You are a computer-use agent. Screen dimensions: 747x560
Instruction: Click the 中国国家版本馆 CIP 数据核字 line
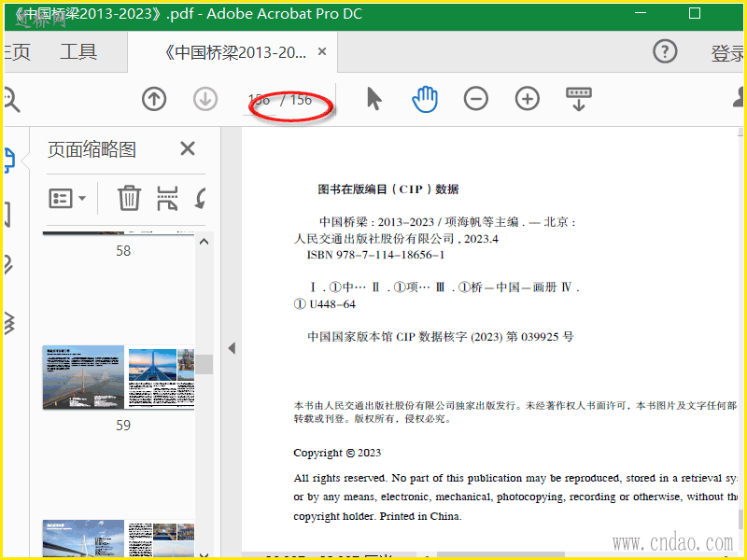coord(440,337)
